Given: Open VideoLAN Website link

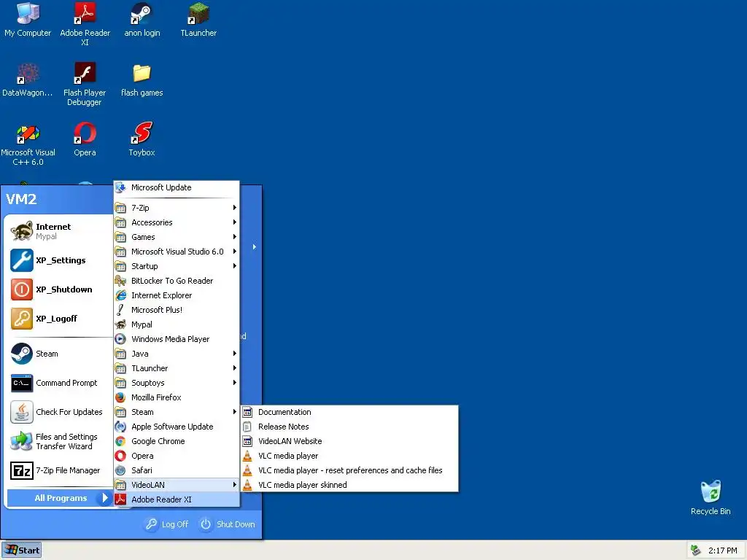Looking at the screenshot, I should click(x=349, y=441).
